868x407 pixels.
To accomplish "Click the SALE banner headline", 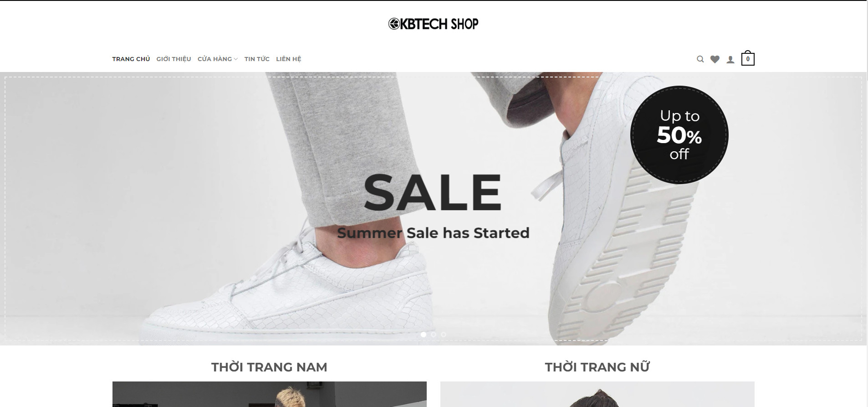I will [433, 192].
